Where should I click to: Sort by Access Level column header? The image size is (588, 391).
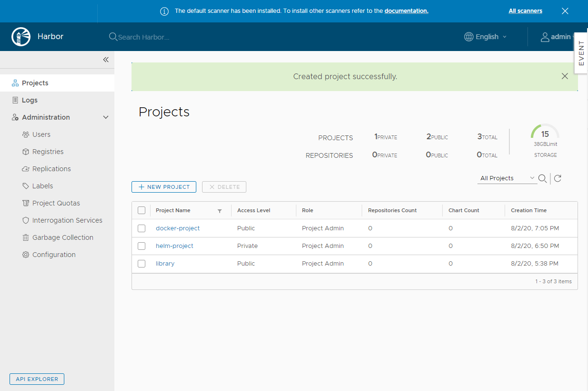[253, 210]
